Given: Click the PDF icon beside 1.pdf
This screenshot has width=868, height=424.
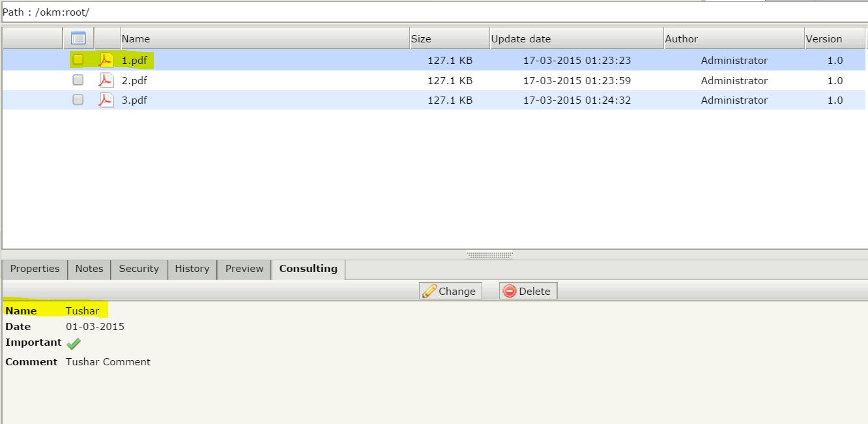Looking at the screenshot, I should (x=106, y=59).
